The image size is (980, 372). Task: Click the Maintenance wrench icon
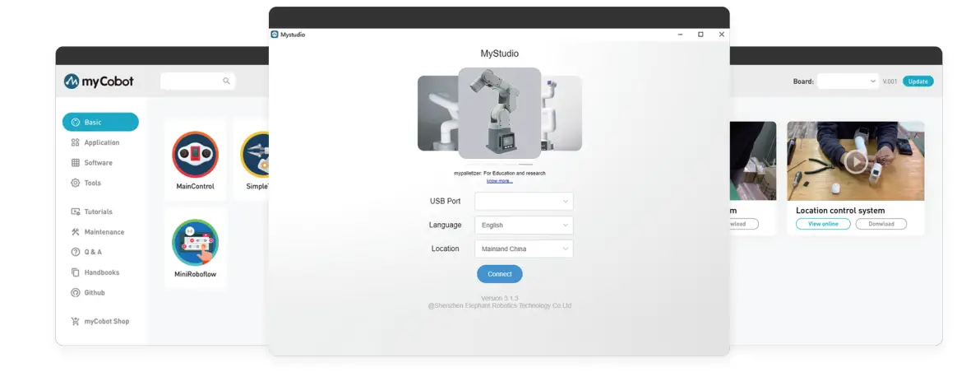click(x=76, y=232)
